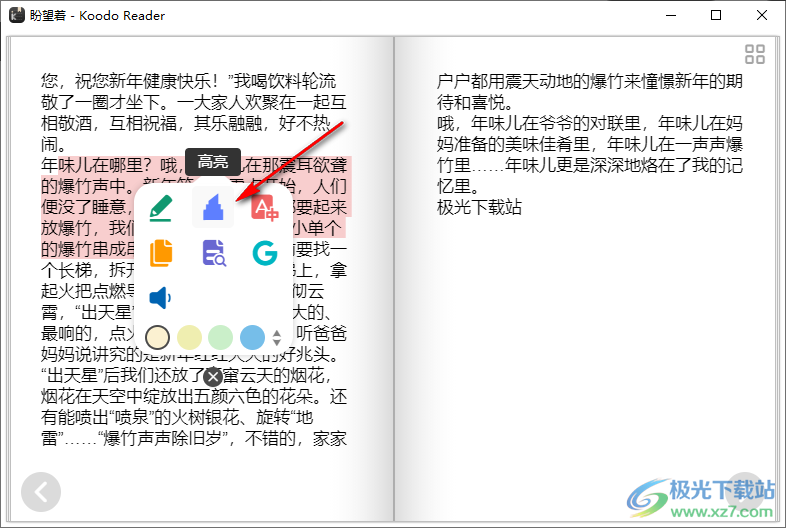Minimize the Koodo Reader window
Image resolution: width=786 pixels, height=528 pixels.
(x=671, y=16)
